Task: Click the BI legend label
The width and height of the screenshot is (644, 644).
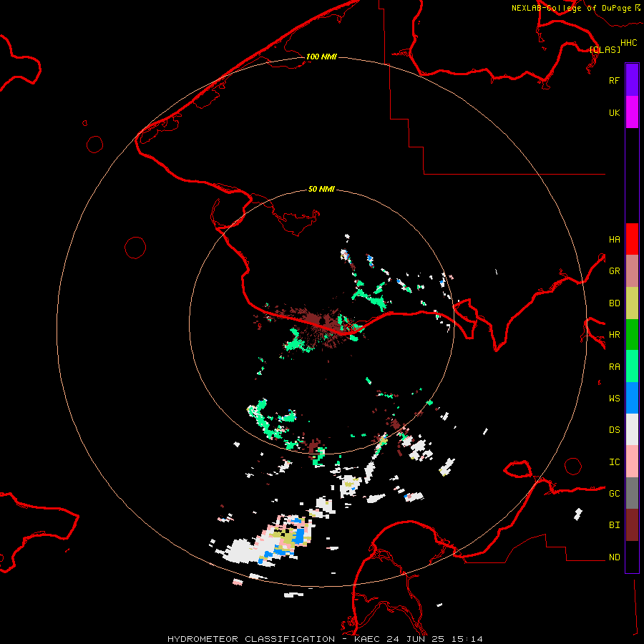Action: click(614, 525)
